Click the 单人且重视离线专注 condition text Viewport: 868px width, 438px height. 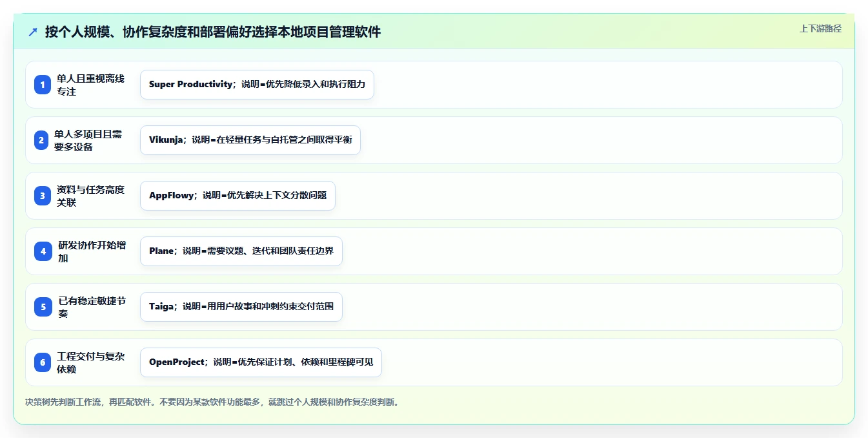[x=90, y=85]
